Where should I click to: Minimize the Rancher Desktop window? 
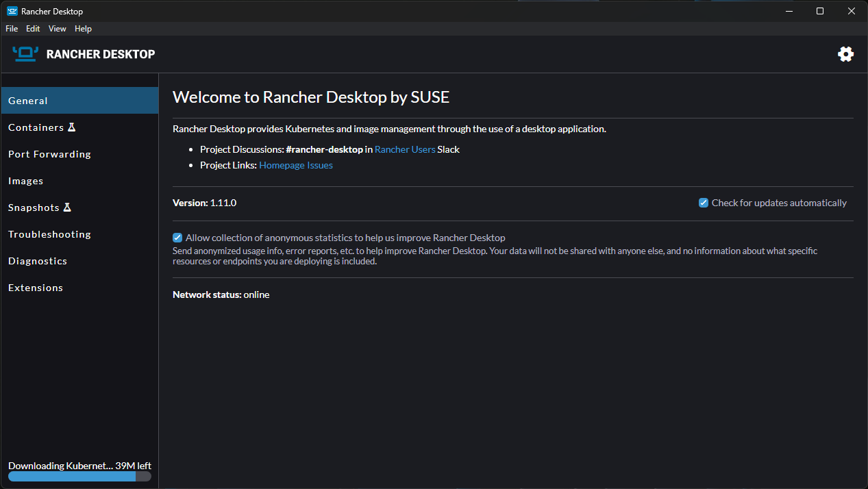789,11
